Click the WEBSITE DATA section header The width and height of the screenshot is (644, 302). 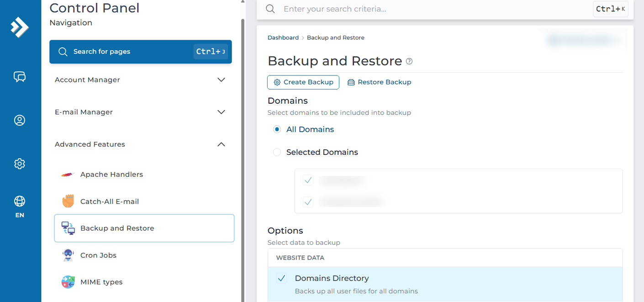coord(300,258)
